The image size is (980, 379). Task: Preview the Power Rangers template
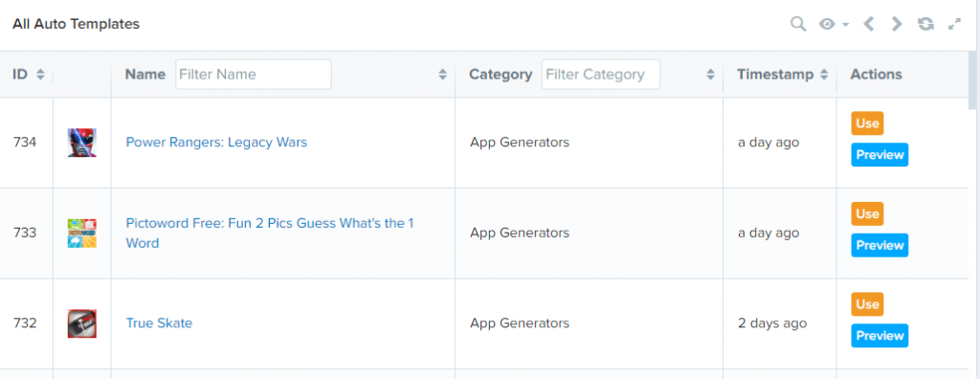[880, 154]
